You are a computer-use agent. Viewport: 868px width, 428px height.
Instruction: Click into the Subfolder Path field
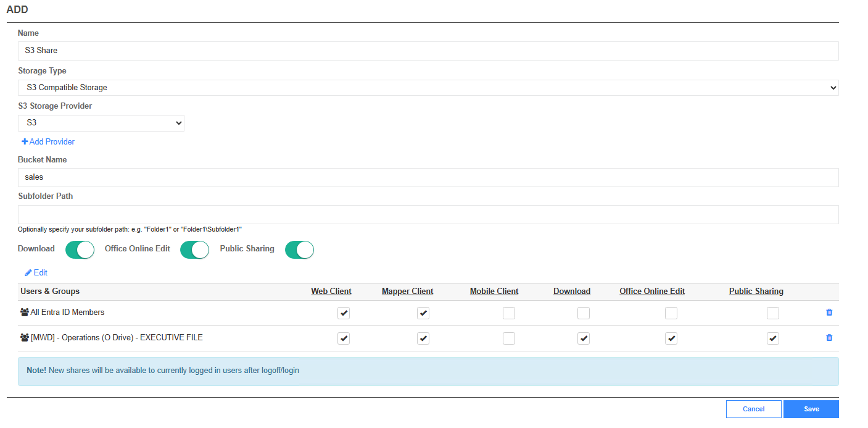(x=428, y=214)
